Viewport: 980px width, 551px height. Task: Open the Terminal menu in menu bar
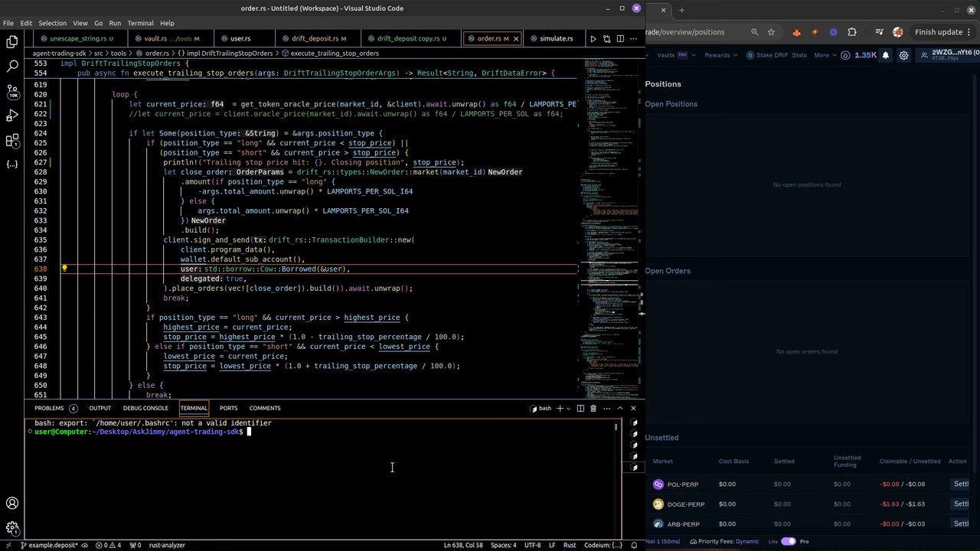pyautogui.click(x=140, y=23)
